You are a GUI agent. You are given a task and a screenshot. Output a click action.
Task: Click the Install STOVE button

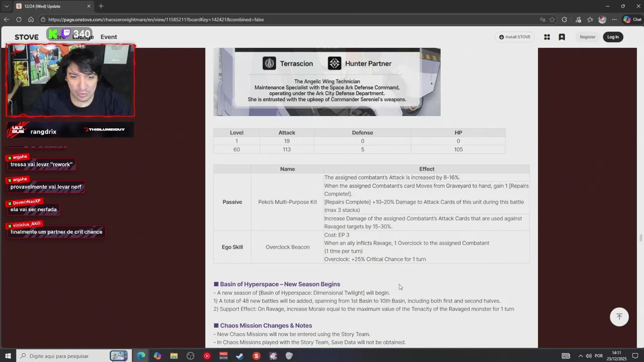pyautogui.click(x=515, y=37)
